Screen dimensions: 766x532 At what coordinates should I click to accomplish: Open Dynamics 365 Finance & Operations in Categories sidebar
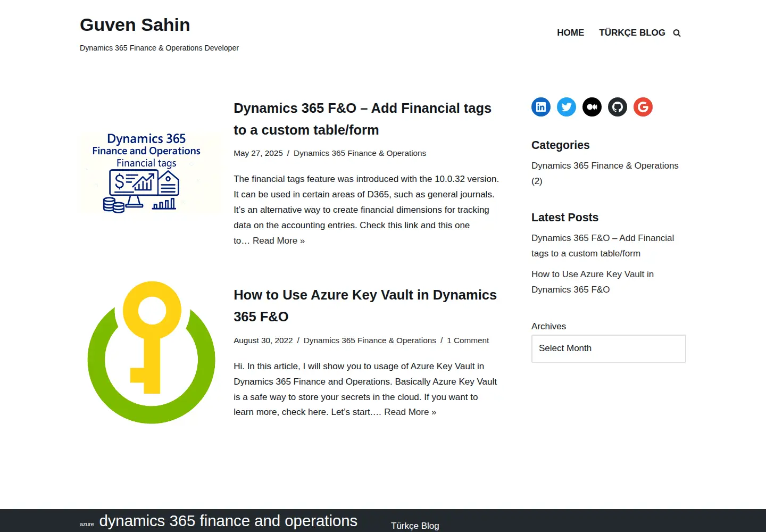(x=605, y=165)
